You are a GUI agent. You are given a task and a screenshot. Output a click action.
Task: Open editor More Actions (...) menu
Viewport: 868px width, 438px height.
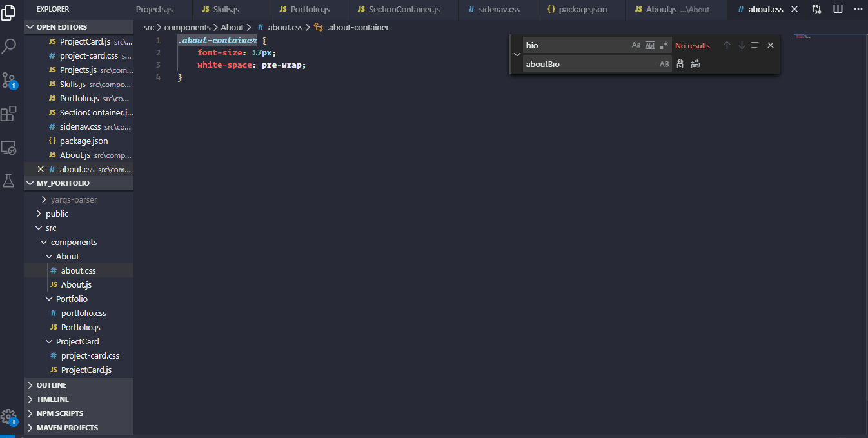tap(858, 8)
